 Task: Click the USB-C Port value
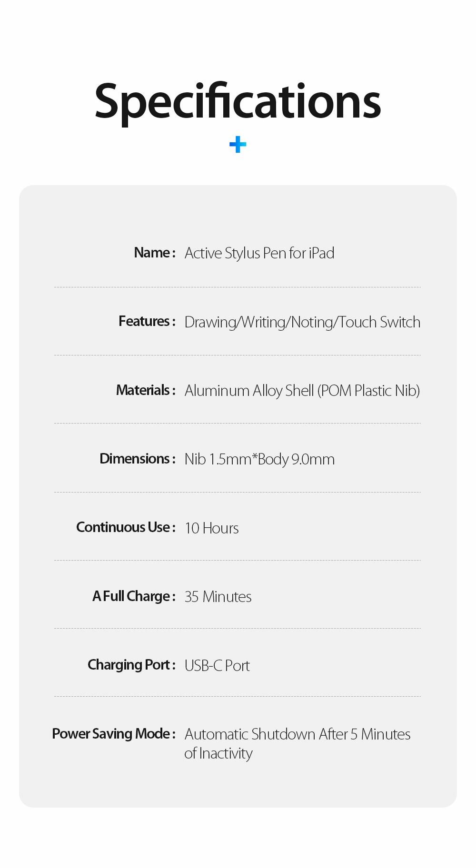pyautogui.click(x=217, y=666)
